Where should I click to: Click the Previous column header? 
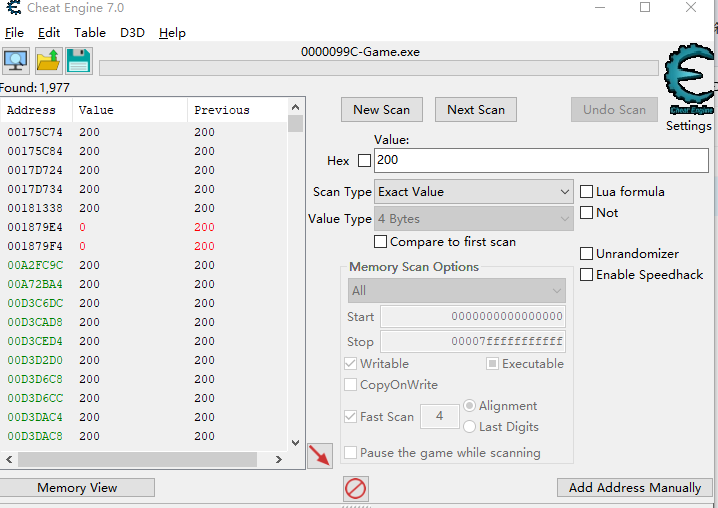click(x=237, y=110)
